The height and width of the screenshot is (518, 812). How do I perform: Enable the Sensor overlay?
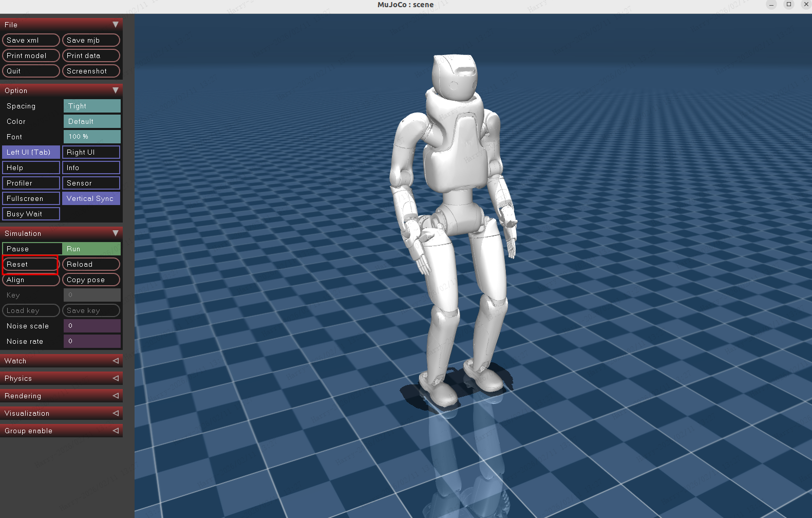click(91, 183)
